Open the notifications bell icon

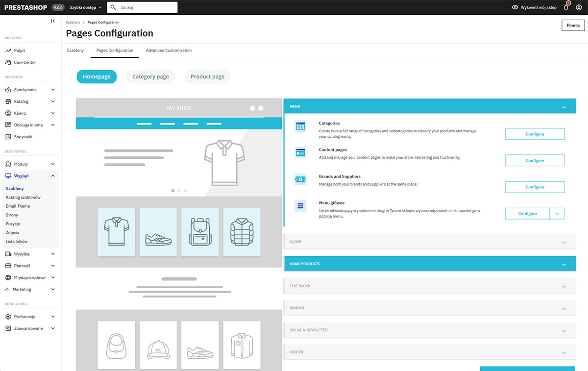[566, 7]
